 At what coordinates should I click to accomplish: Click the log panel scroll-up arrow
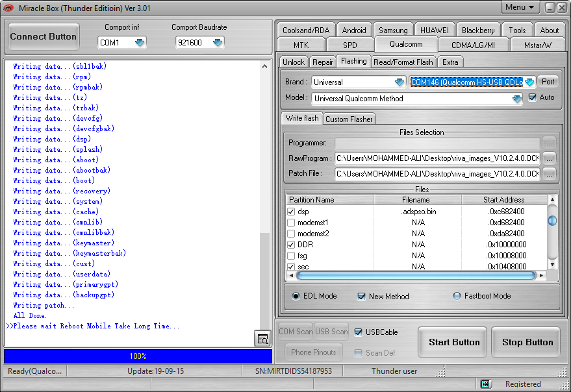[265, 66]
